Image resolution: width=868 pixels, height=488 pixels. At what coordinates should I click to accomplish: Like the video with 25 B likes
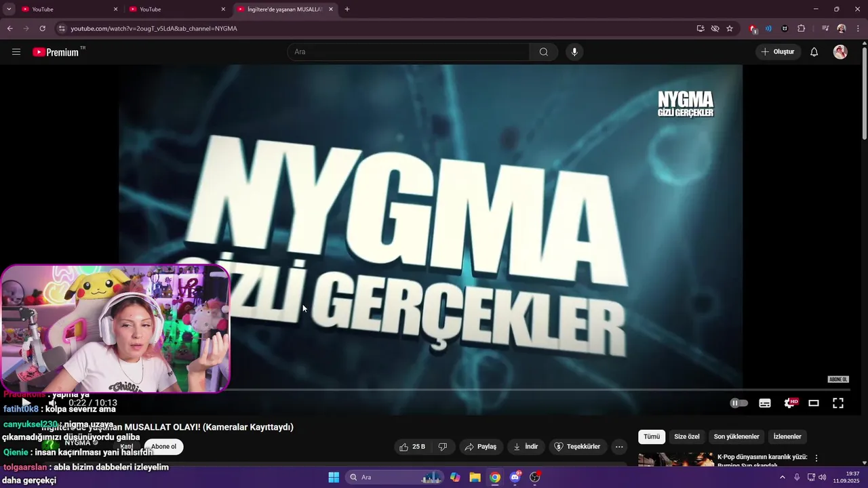[x=412, y=447]
